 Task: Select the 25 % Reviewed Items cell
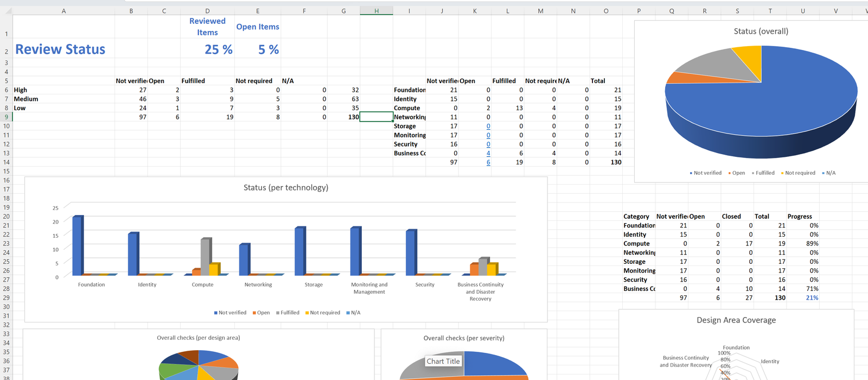(219, 49)
